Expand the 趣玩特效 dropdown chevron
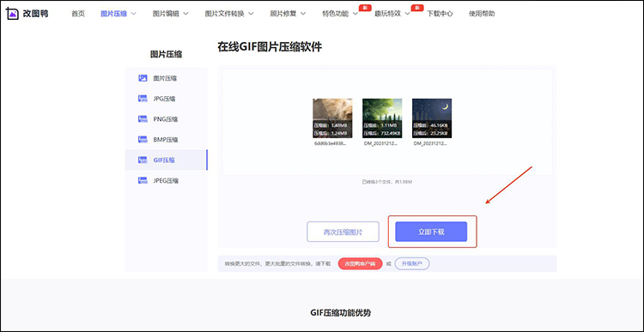644x332 pixels. [407, 14]
